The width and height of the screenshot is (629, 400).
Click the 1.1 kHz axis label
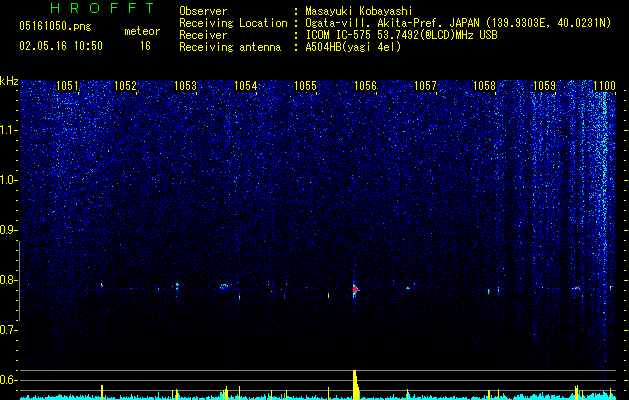point(8,130)
